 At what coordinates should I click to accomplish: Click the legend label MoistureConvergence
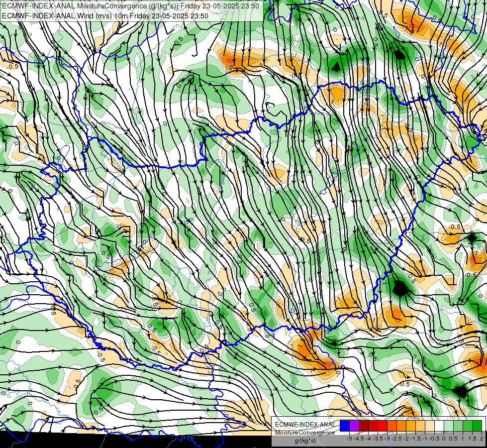click(305, 433)
